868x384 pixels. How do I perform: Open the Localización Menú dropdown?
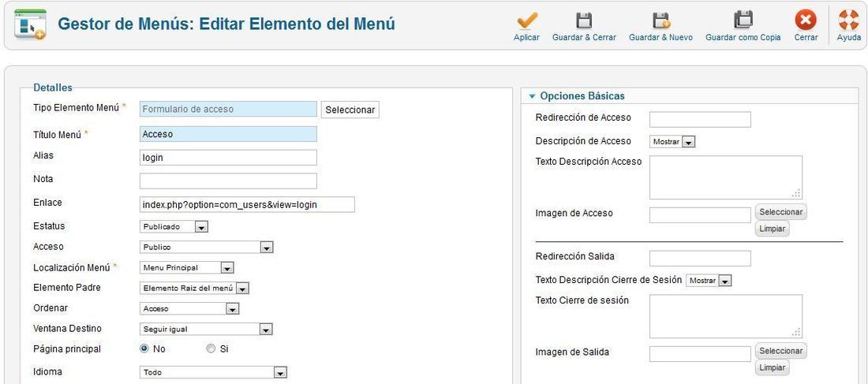coord(186,268)
